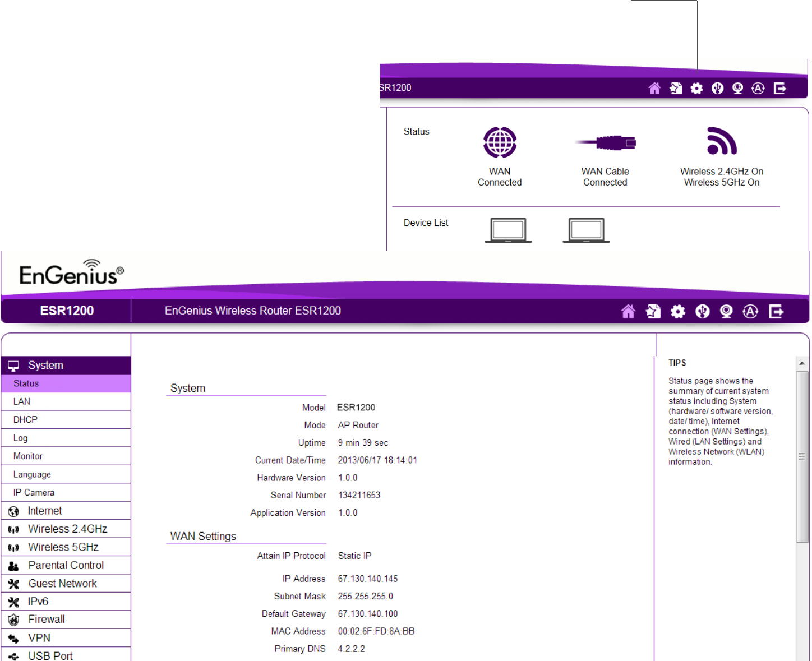This screenshot has height=661, width=812.
Task: Open the settings gear in the EnGenius Wireless Router header
Action: pyautogui.click(x=678, y=311)
